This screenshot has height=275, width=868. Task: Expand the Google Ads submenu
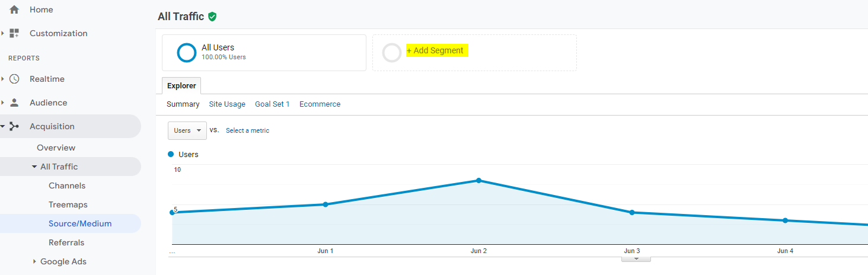pos(34,261)
